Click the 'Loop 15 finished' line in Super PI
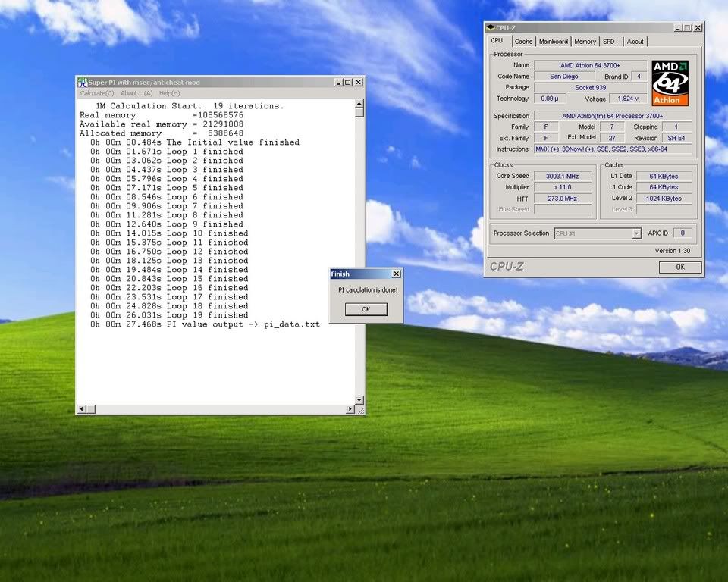728x582 pixels. [169, 279]
